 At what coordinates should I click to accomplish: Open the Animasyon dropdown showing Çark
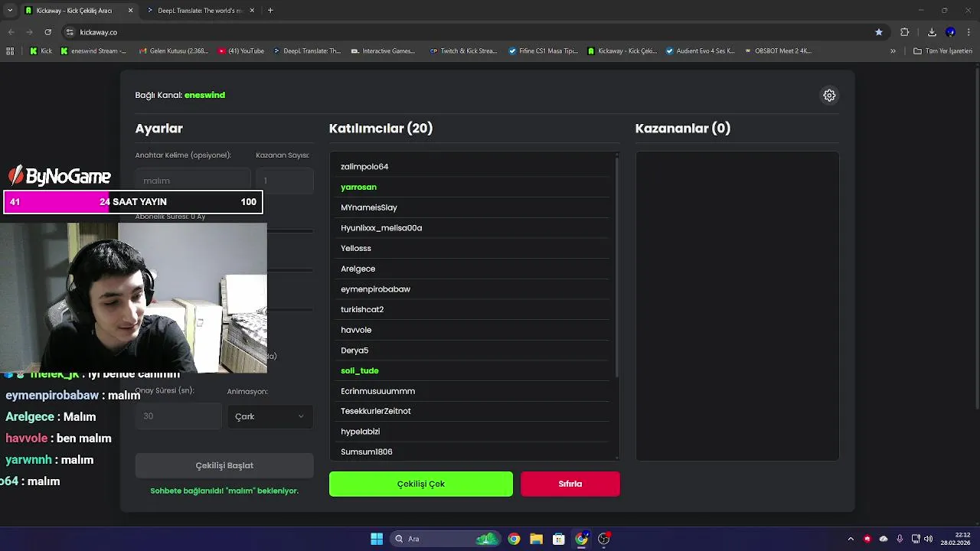point(269,416)
